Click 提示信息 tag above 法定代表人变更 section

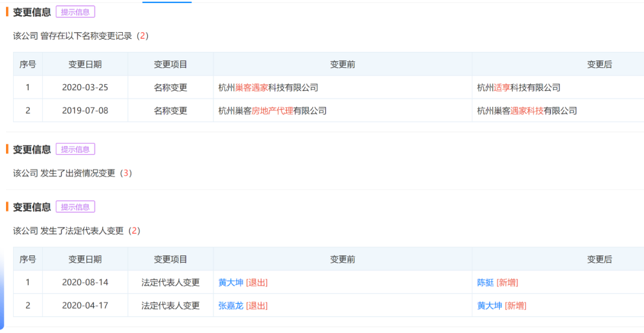76,206
